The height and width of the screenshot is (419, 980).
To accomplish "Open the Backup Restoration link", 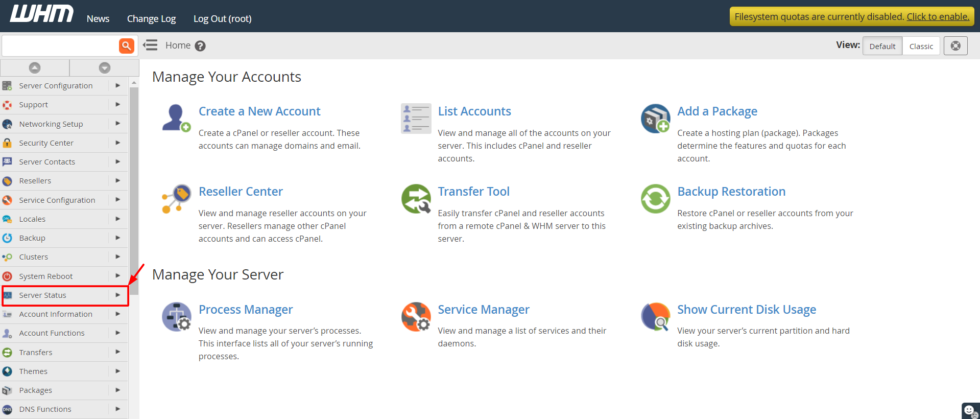I will [x=731, y=192].
